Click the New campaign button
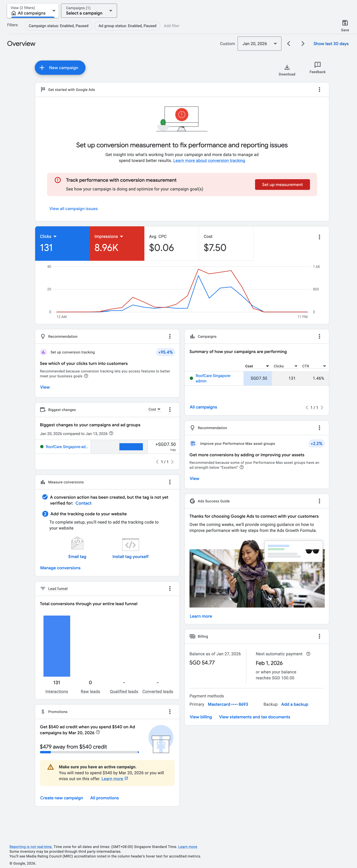This screenshot has height=868, width=357. [x=60, y=68]
